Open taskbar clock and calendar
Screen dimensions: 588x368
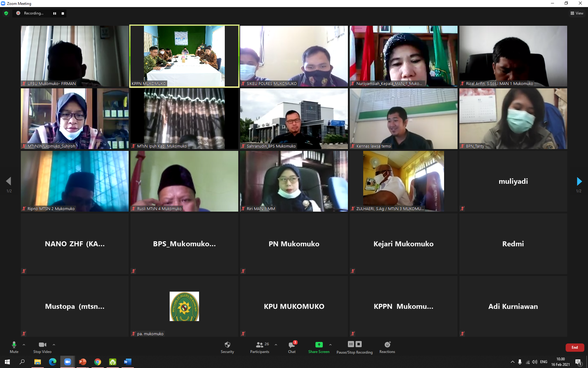point(560,362)
